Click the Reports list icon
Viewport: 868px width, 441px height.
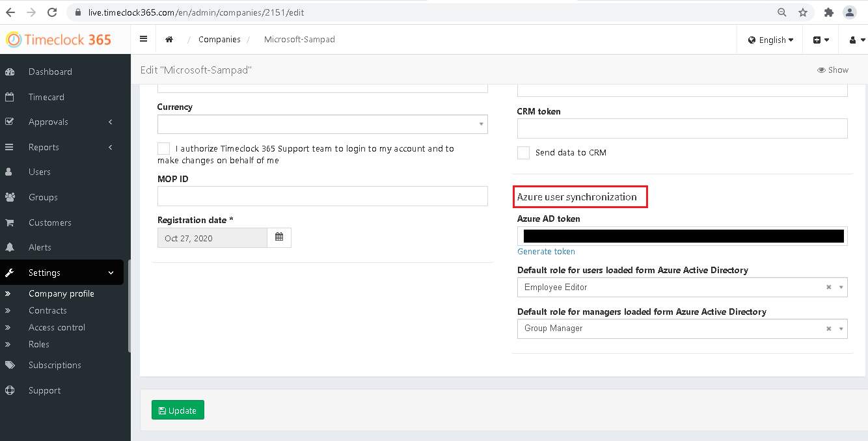point(10,147)
